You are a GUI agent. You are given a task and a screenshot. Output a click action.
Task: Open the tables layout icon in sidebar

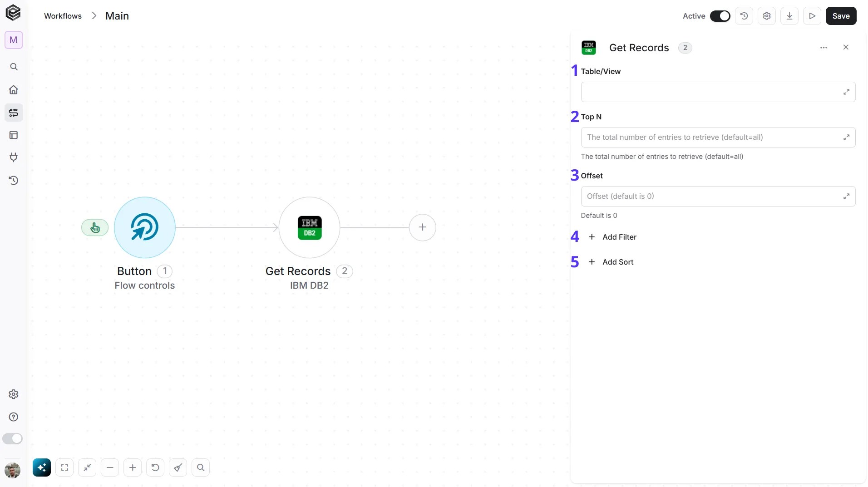pos(14,135)
